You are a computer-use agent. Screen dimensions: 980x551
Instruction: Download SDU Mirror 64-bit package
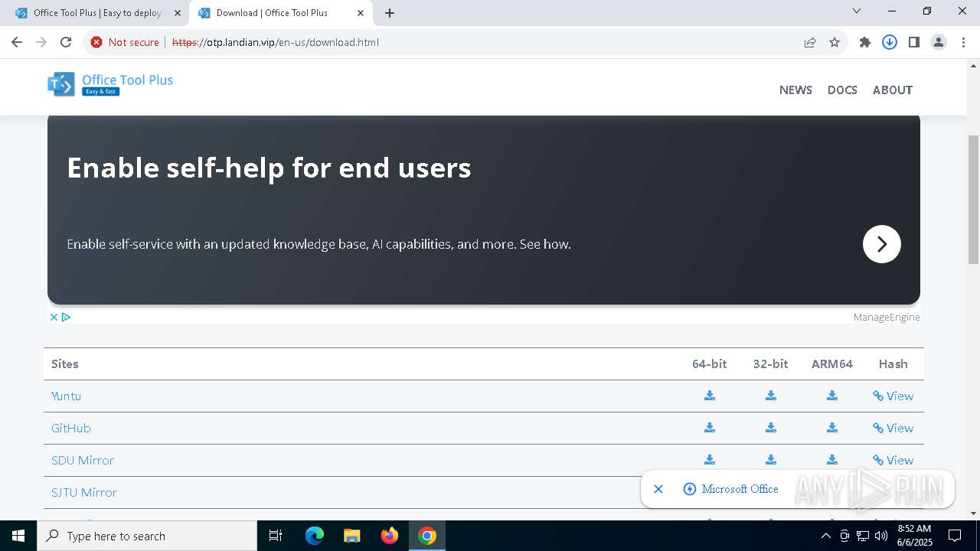[710, 460]
